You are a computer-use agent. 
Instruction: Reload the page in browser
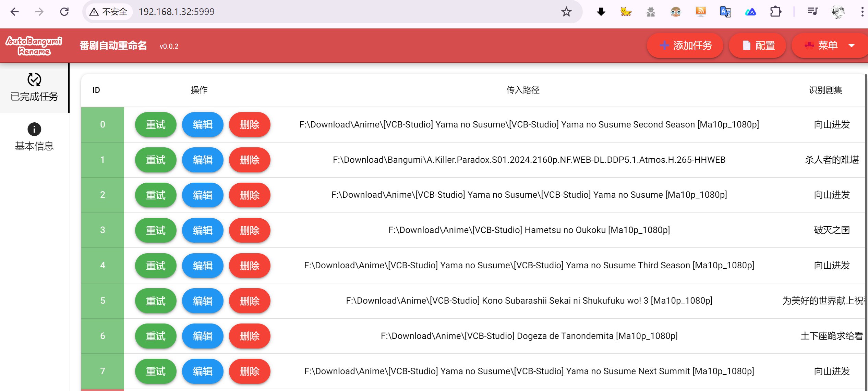pyautogui.click(x=64, y=12)
